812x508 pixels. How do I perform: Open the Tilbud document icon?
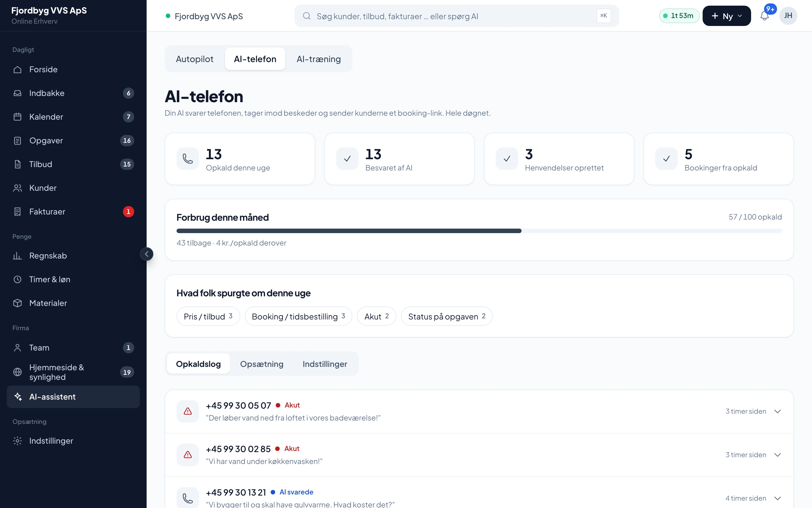click(17, 164)
